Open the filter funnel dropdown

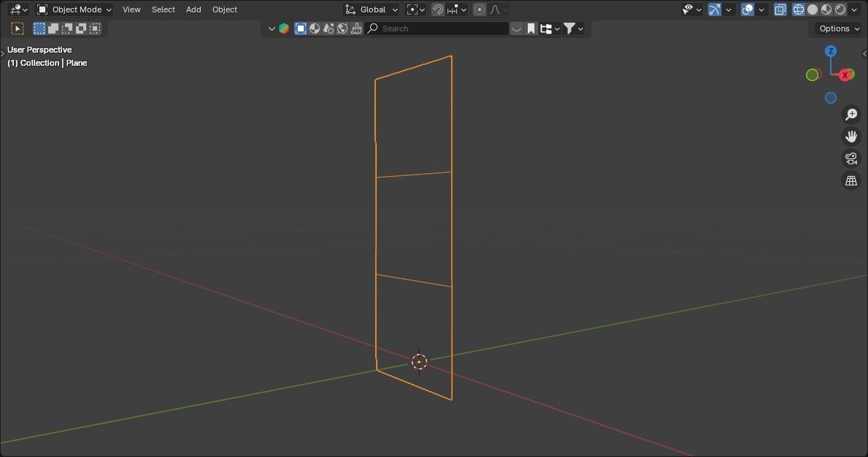pyautogui.click(x=573, y=28)
